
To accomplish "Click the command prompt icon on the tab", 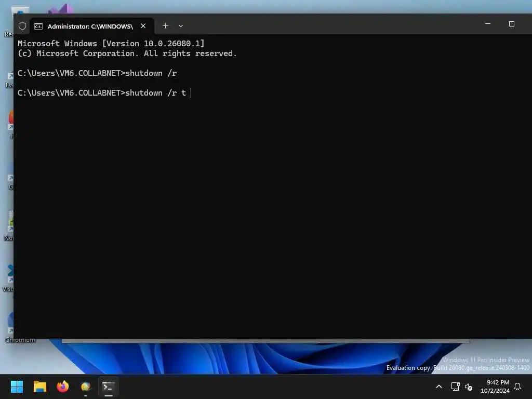I will pyautogui.click(x=38, y=26).
